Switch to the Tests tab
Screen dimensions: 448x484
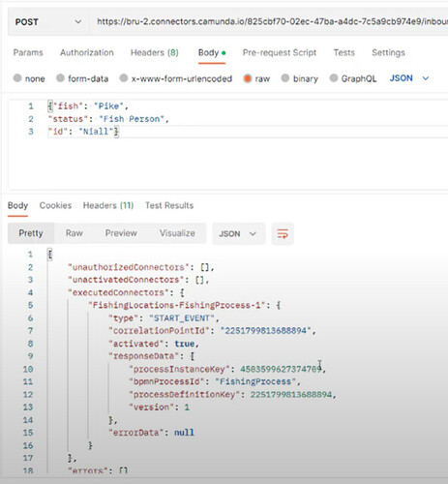pyautogui.click(x=344, y=52)
